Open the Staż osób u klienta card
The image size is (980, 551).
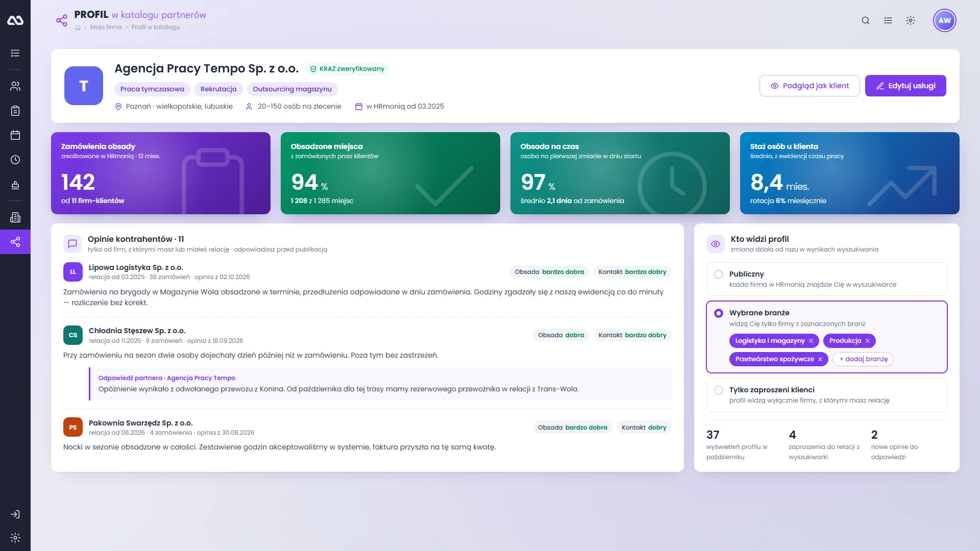pyautogui.click(x=850, y=173)
